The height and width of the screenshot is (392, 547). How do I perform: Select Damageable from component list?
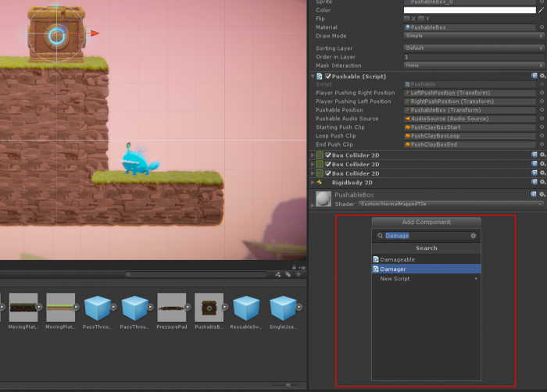pyautogui.click(x=398, y=259)
